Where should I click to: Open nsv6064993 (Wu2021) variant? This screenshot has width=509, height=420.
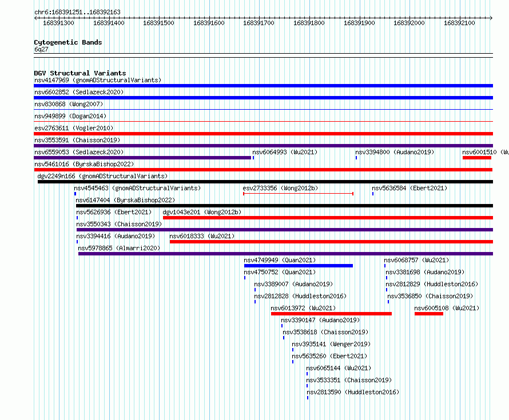(285, 152)
